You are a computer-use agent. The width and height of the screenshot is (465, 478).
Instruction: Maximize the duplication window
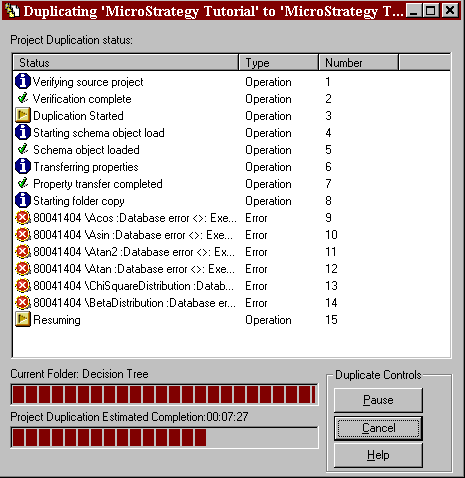click(431, 11)
